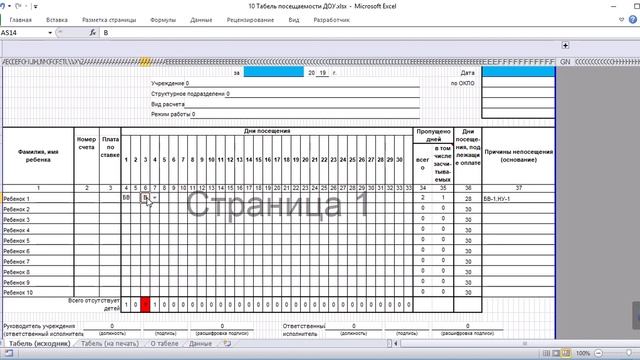Image resolution: width=640 pixels, height=360 pixels.
Task: Switch to the О табеле sheet tab
Action: (164, 344)
